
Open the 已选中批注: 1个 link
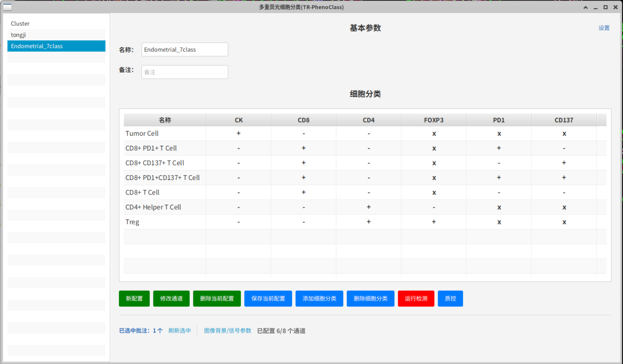(x=141, y=331)
